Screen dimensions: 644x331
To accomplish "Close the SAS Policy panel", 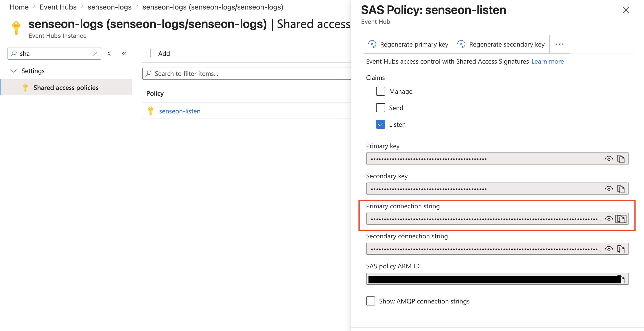I will (626, 10).
